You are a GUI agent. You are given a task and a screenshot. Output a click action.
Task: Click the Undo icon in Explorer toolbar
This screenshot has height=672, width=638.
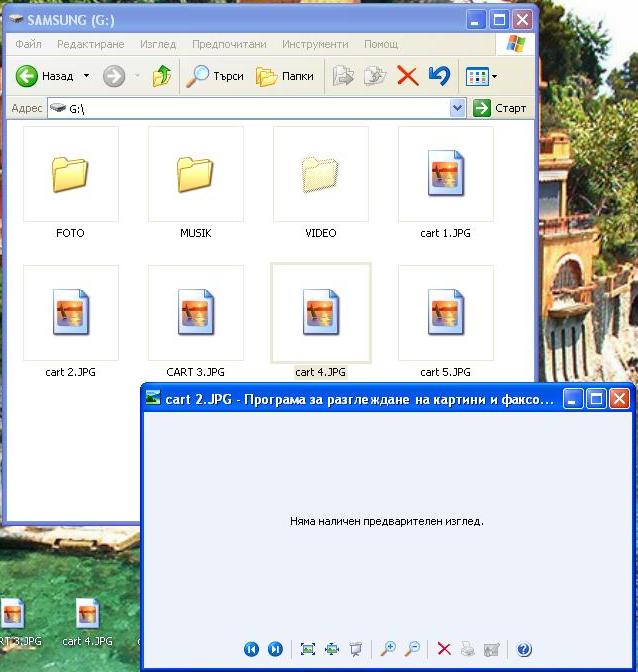click(438, 76)
